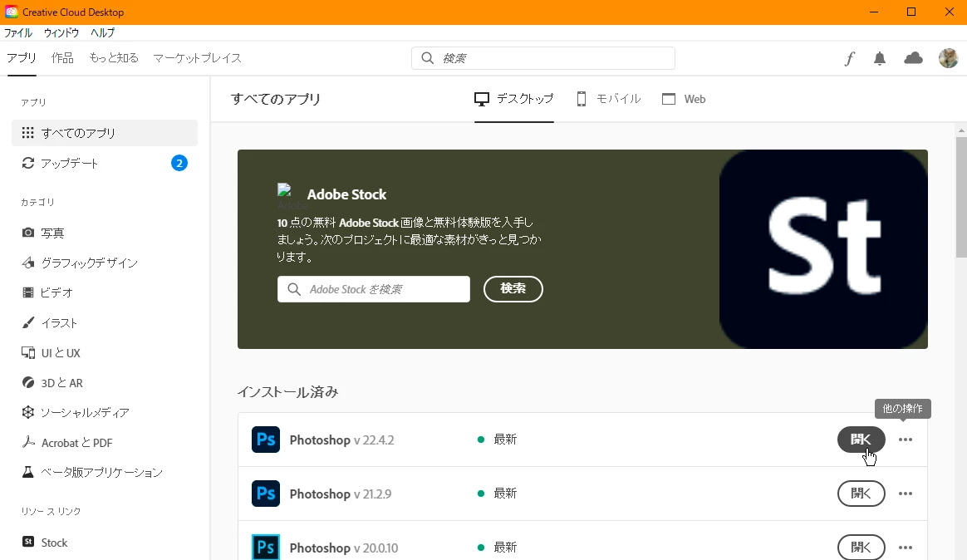The height and width of the screenshot is (560, 967).
Task: Select the グラフィックデザイン category
Action: (x=80, y=263)
